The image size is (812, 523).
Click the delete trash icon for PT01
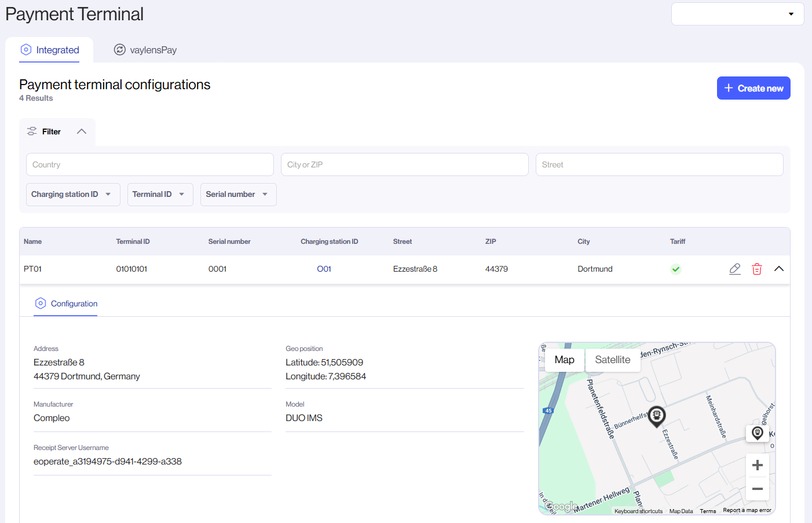click(756, 269)
